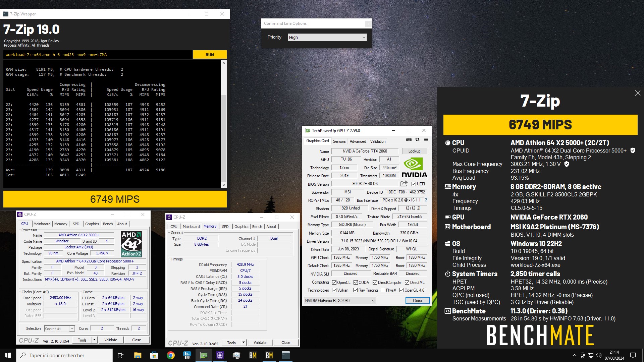Open the blue HWiNFO-style taskbar app

(x=187, y=355)
